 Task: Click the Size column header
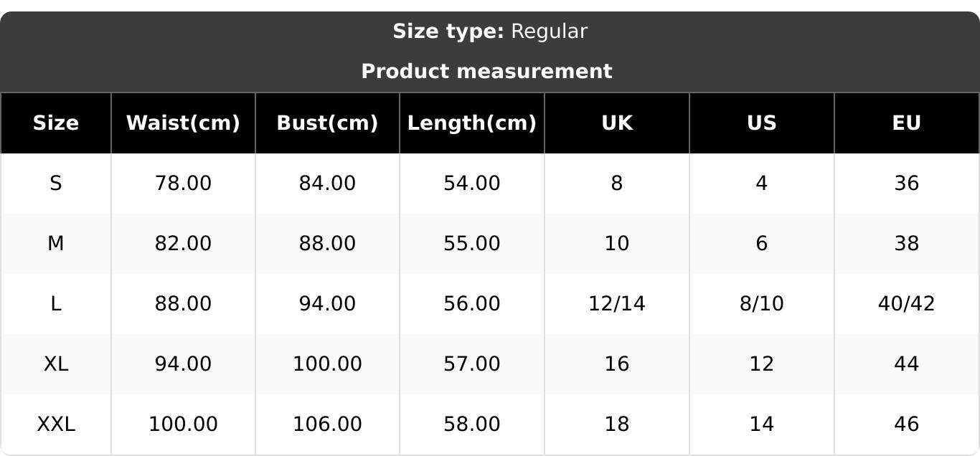point(56,123)
